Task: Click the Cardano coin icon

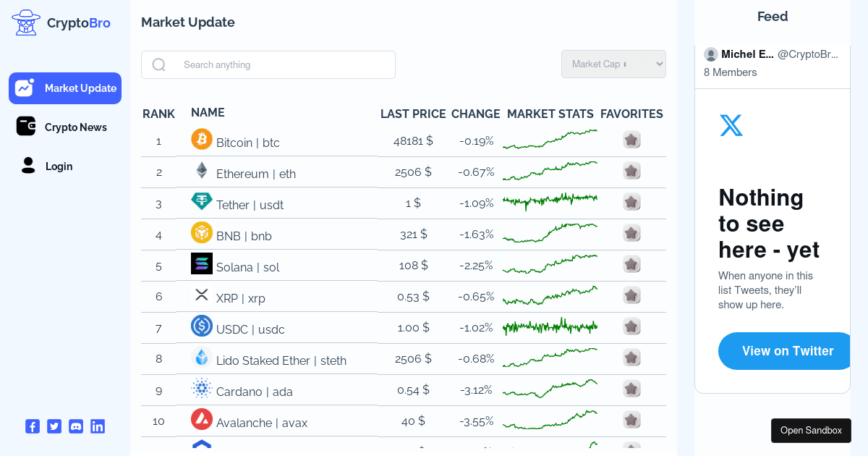Action: coord(202,388)
